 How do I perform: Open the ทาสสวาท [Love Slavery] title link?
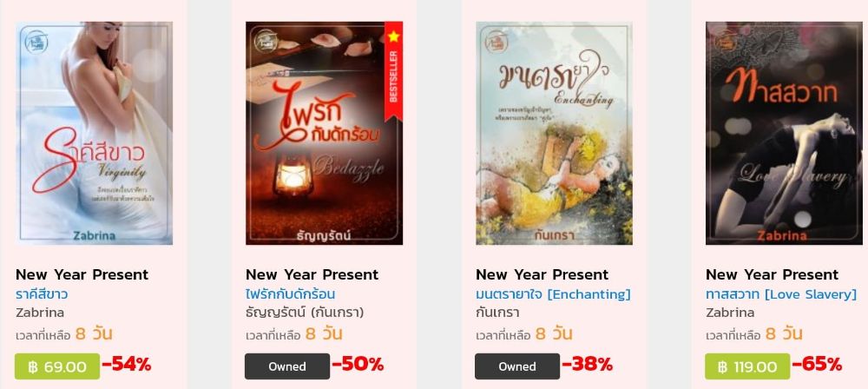pyautogui.click(x=781, y=293)
